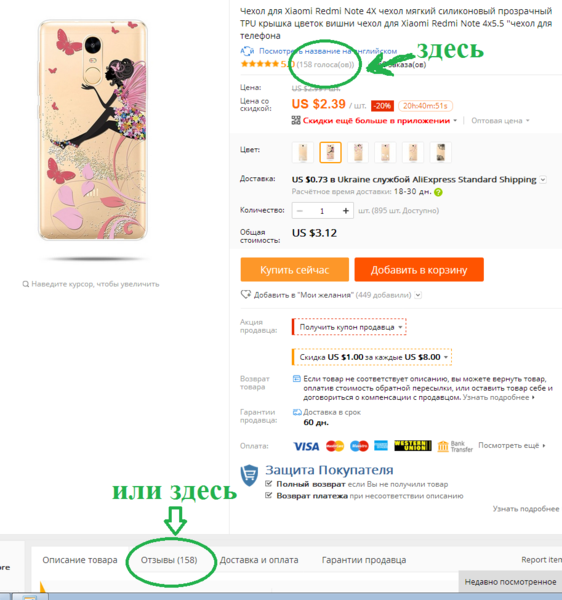The image size is (562, 600).
Task: Open the Получить купон продавца dropdown
Action: pyautogui.click(x=349, y=327)
